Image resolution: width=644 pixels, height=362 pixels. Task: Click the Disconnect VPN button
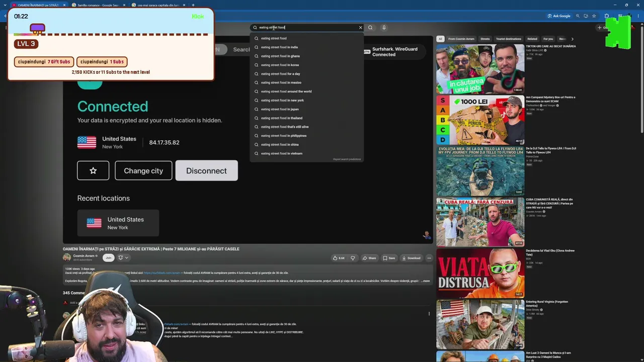206,170
